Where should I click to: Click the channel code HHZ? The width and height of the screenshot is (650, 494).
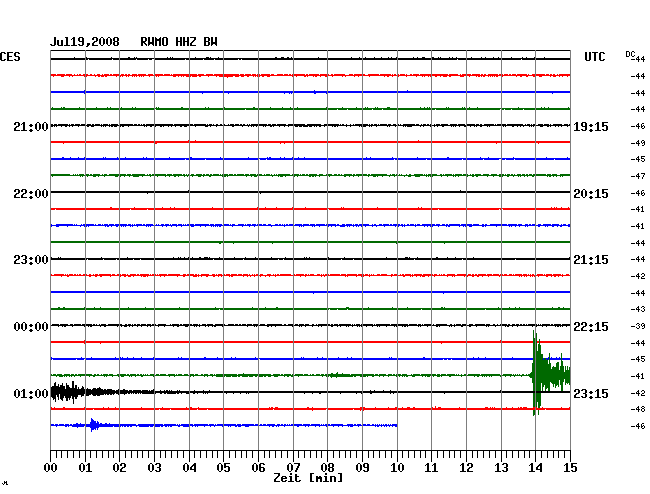pyautogui.click(x=186, y=42)
